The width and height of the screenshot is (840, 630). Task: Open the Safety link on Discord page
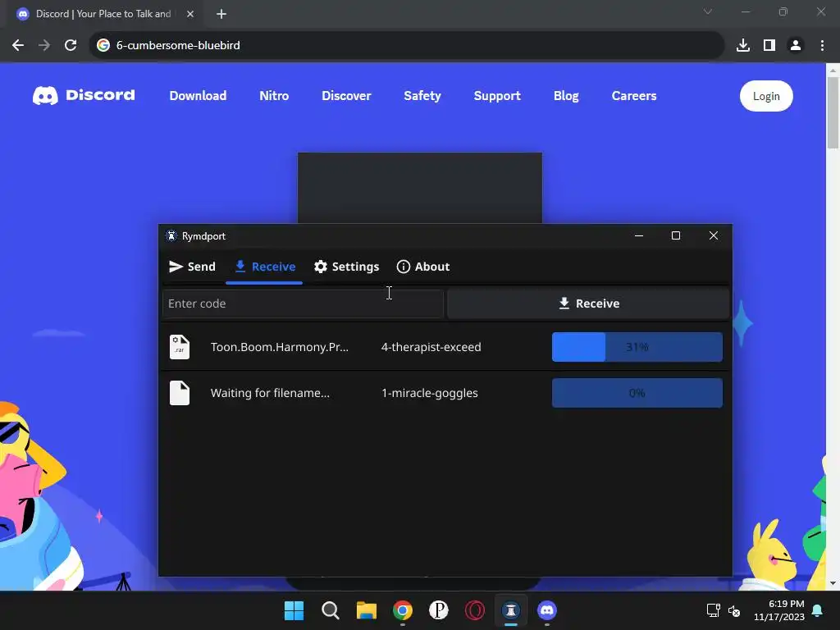pyautogui.click(x=422, y=96)
